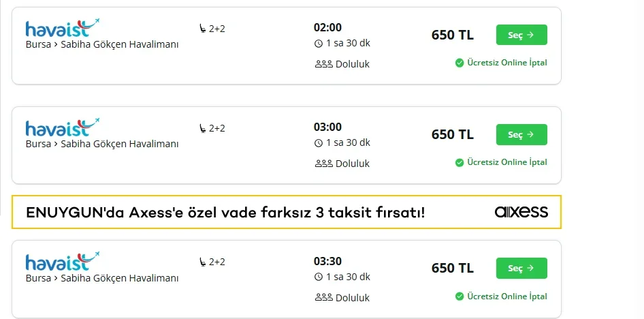Click the Doluluk people icon on the 03:30 trip
Screen dimensions: 644x319
pos(323,297)
